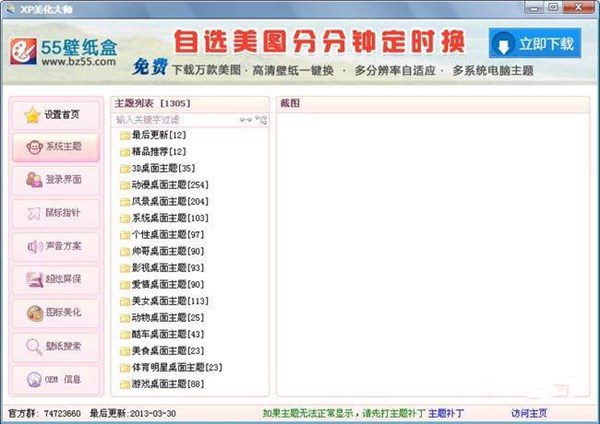This screenshot has height=424, width=600.
Task: Open 壁纸搜索 wallpaper search
Action: 56,347
